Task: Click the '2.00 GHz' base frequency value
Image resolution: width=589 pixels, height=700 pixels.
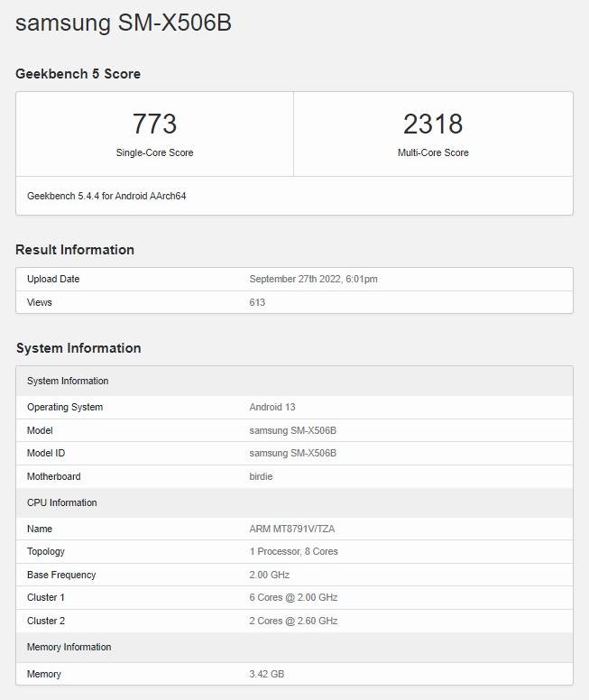Action: pos(270,575)
